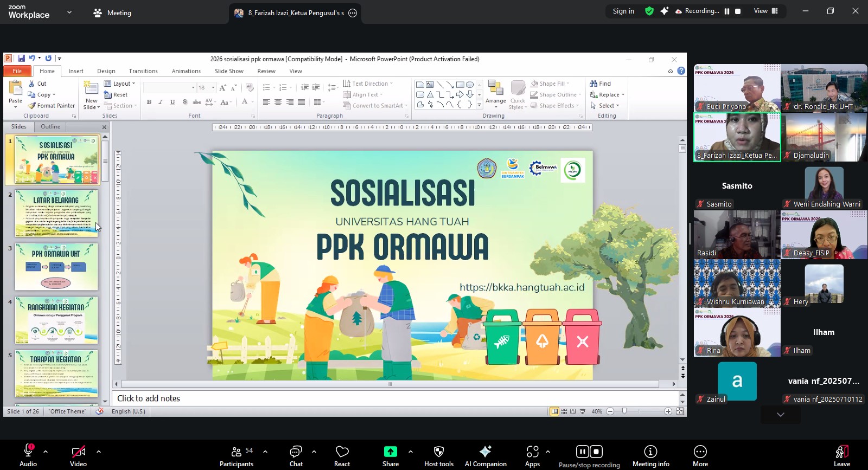This screenshot has height=470, width=868.
Task: Click the Sign in button
Action: pyautogui.click(x=623, y=11)
